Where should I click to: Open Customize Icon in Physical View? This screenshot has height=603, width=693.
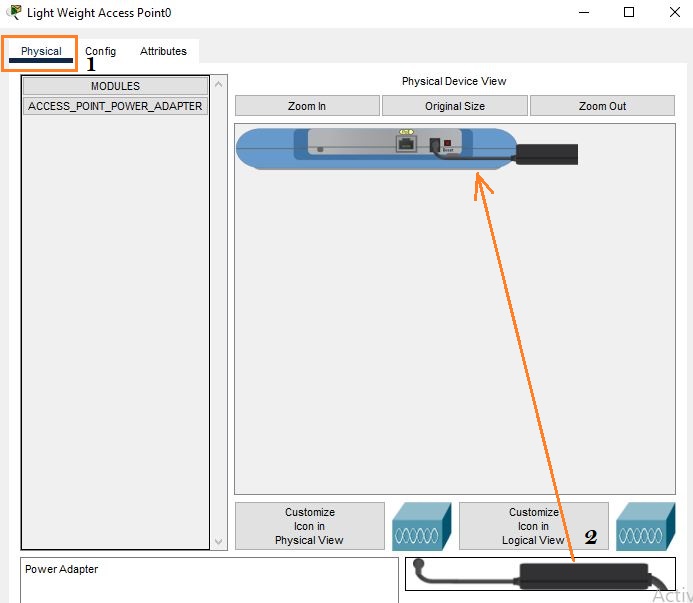(309, 526)
